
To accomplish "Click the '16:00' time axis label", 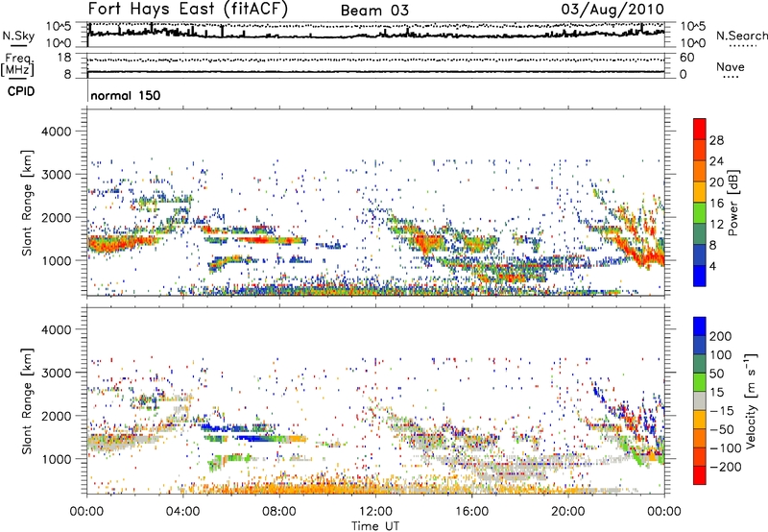I will pyautogui.click(x=471, y=512).
